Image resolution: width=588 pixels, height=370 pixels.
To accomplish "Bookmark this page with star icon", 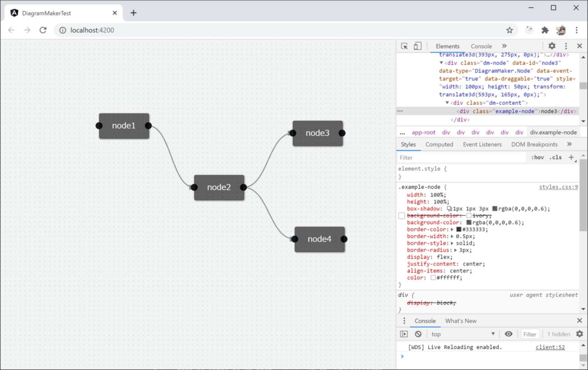I will pos(509,30).
